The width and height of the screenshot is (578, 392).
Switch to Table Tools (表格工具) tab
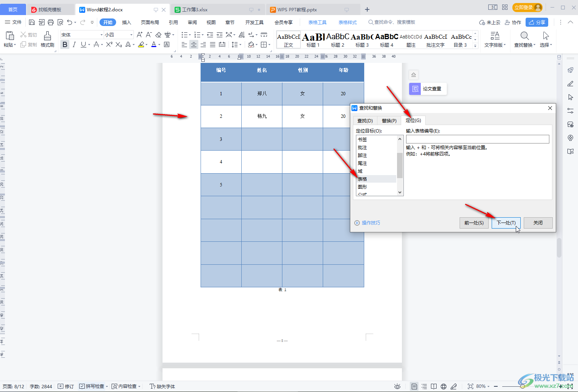[317, 22]
